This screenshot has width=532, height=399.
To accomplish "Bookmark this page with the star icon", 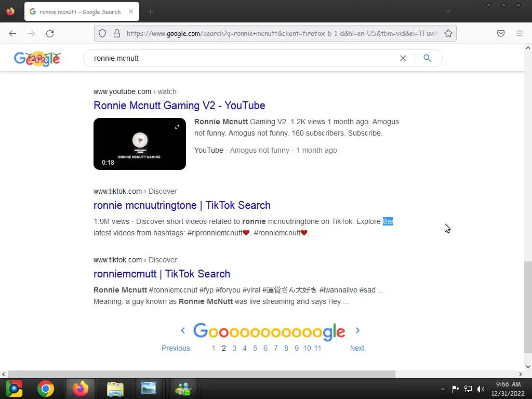I will [x=448, y=33].
